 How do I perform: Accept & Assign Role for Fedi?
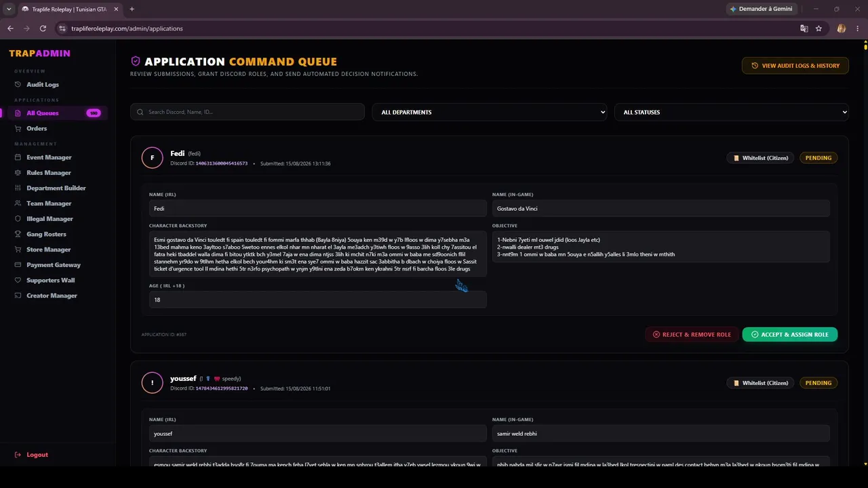click(x=790, y=334)
